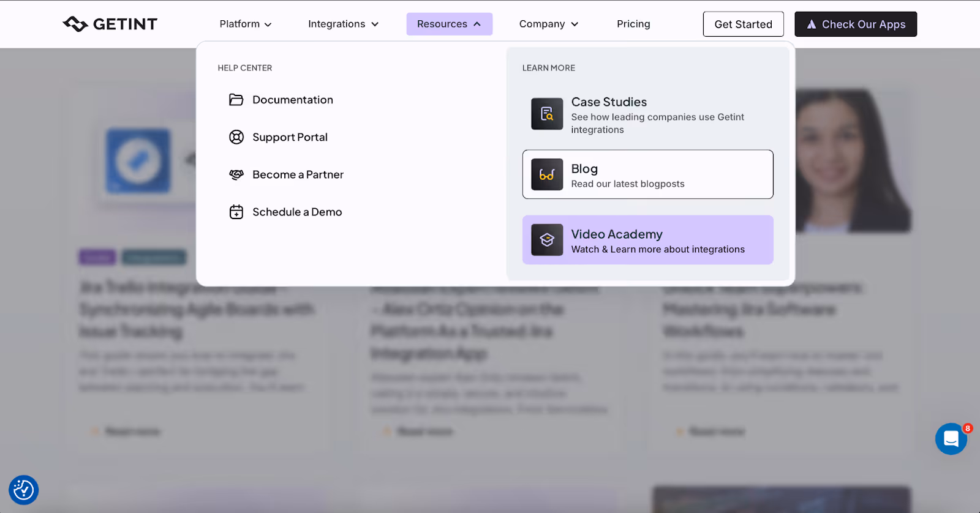Viewport: 980px width, 513px height.
Task: Open Case Studies from Learn More
Action: [x=648, y=114]
